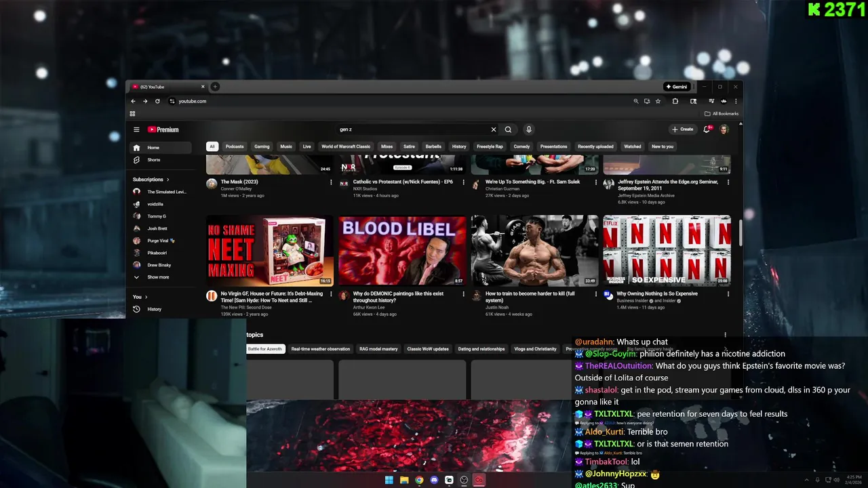
Task: Open options for Netflix 'So Expensive' video
Action: 728,294
